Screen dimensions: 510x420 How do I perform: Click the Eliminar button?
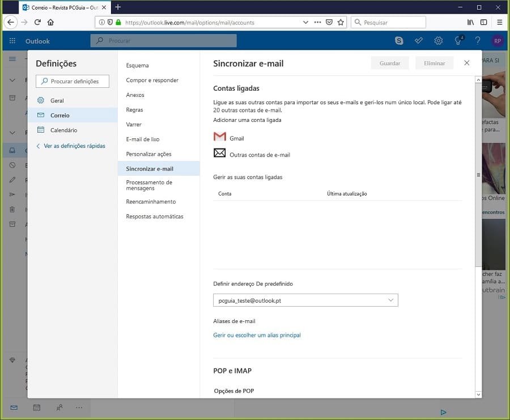click(434, 63)
